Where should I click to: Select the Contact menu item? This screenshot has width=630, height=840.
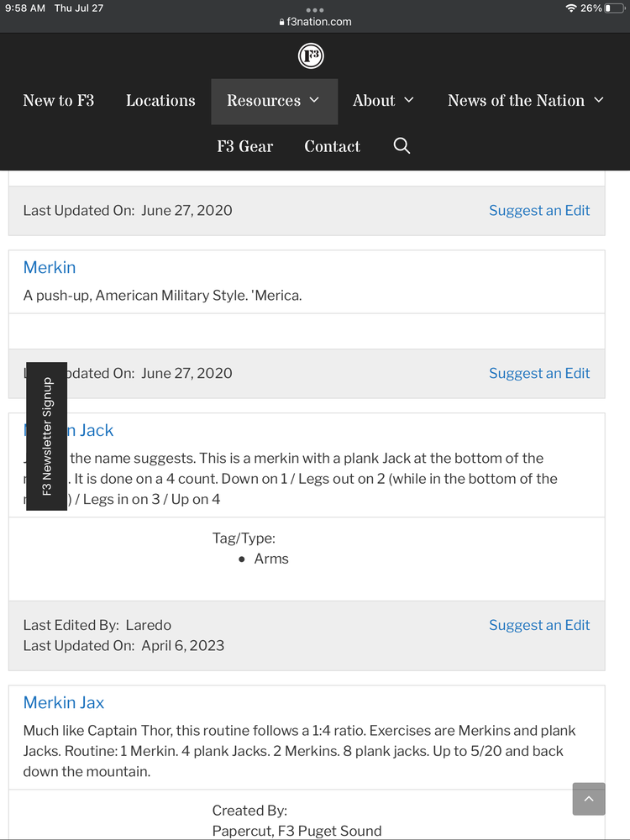click(332, 146)
